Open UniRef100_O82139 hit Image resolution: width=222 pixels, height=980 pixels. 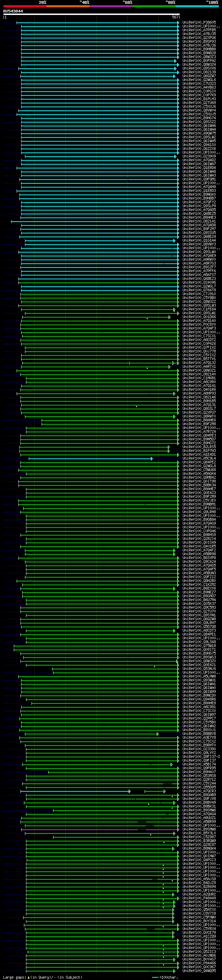pos(199,72)
